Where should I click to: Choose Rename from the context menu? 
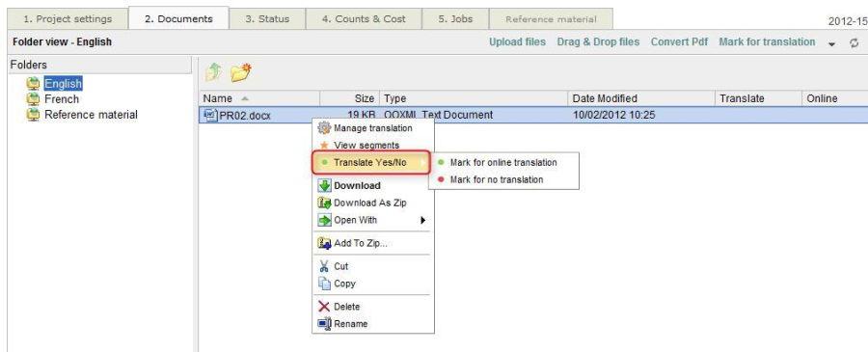click(x=350, y=324)
